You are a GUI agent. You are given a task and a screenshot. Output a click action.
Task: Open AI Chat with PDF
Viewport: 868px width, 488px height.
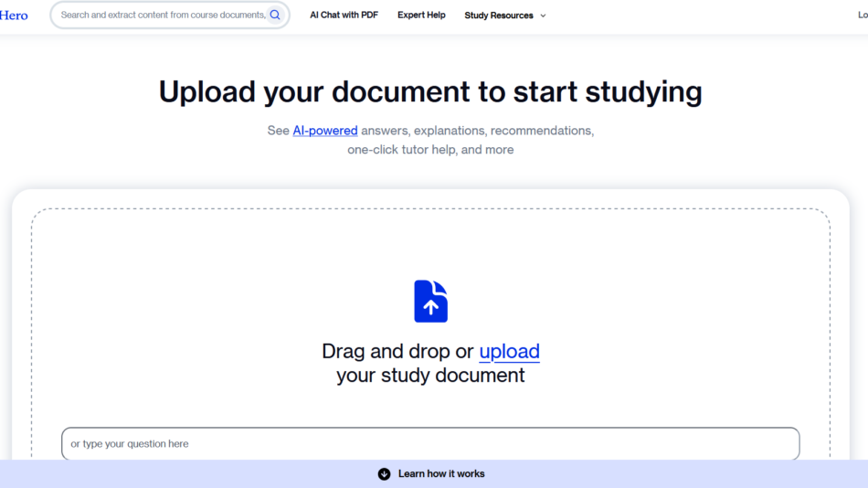(x=344, y=16)
